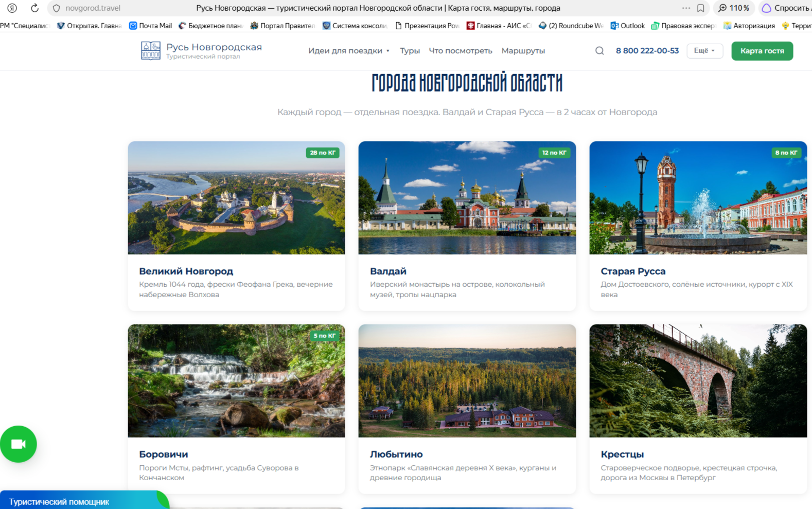Open Великий Новгород photo thumbnail

click(x=237, y=198)
